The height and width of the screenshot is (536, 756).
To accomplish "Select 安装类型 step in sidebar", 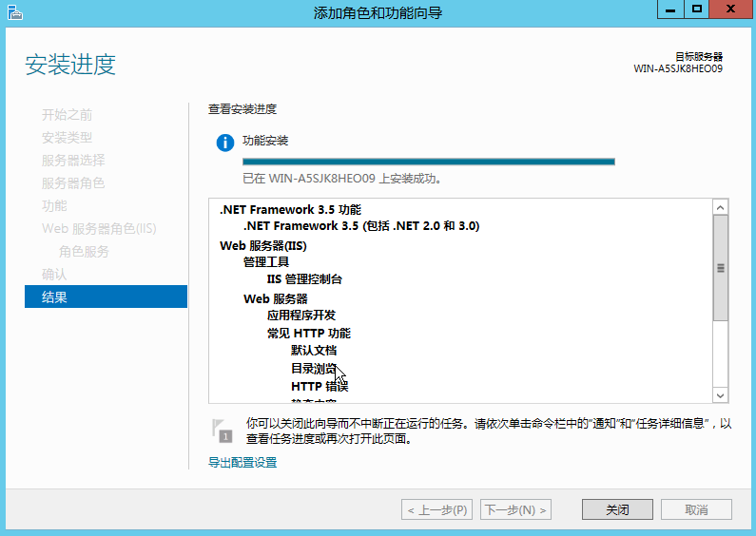I will pyautogui.click(x=67, y=138).
